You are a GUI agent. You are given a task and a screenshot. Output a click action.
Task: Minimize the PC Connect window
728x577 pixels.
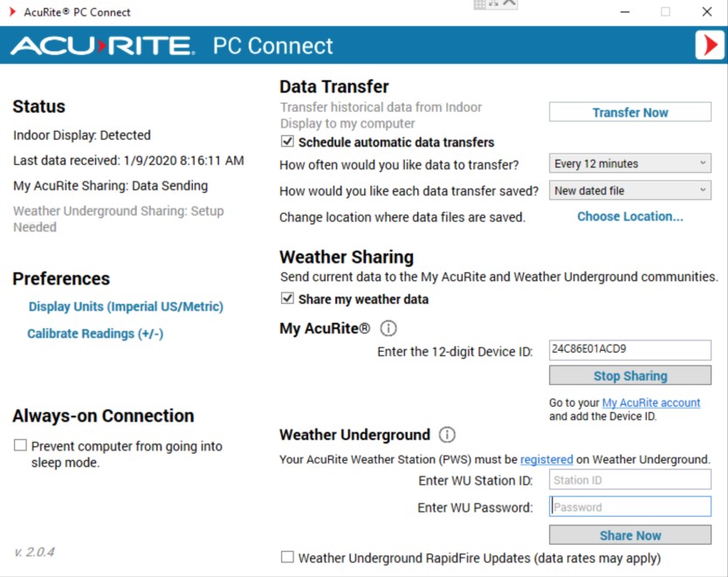[625, 11]
